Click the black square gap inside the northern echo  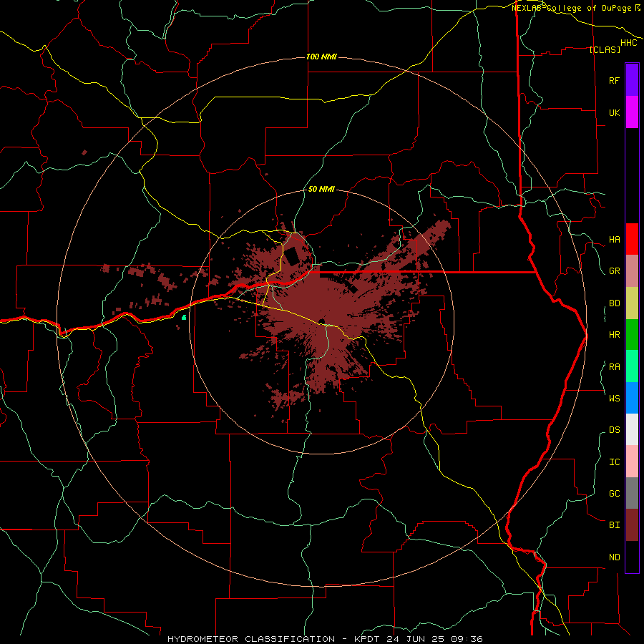(x=293, y=256)
